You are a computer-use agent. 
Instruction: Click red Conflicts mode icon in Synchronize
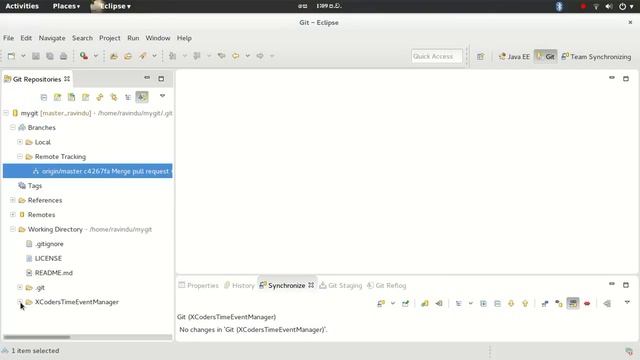click(587, 303)
